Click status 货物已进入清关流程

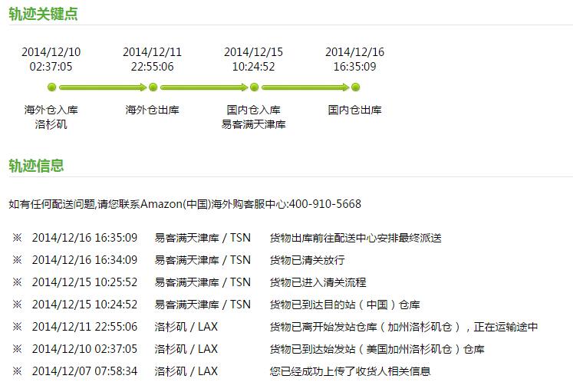click(x=318, y=282)
